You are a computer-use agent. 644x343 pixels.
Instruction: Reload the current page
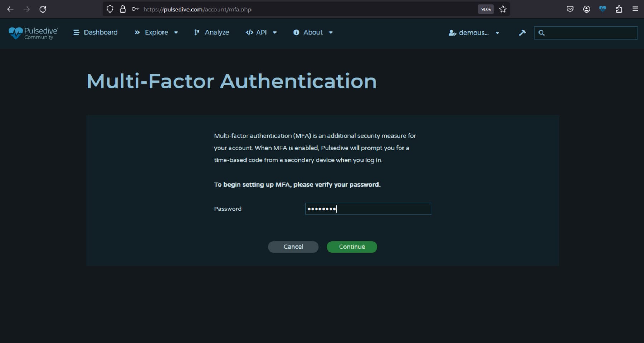pyautogui.click(x=43, y=9)
